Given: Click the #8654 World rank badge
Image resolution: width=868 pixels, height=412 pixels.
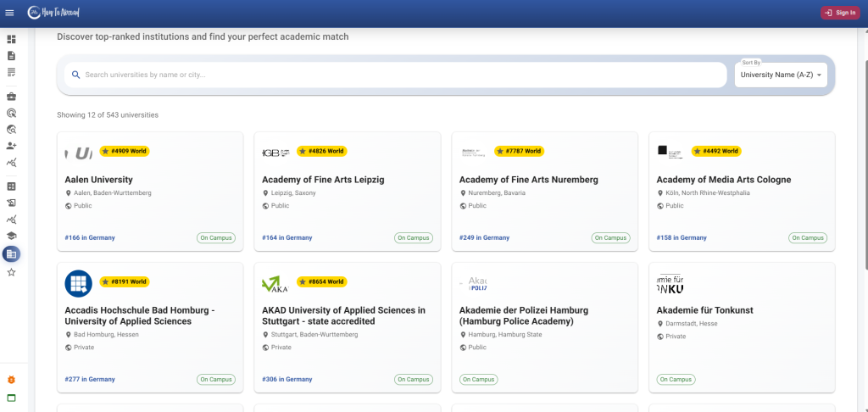Looking at the screenshot, I should coord(321,281).
